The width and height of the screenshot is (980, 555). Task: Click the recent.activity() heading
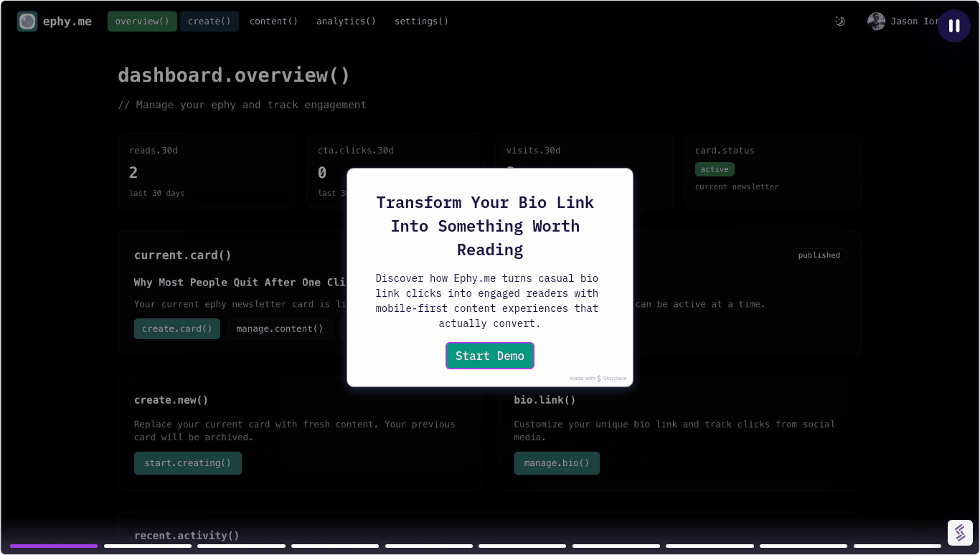click(x=187, y=536)
